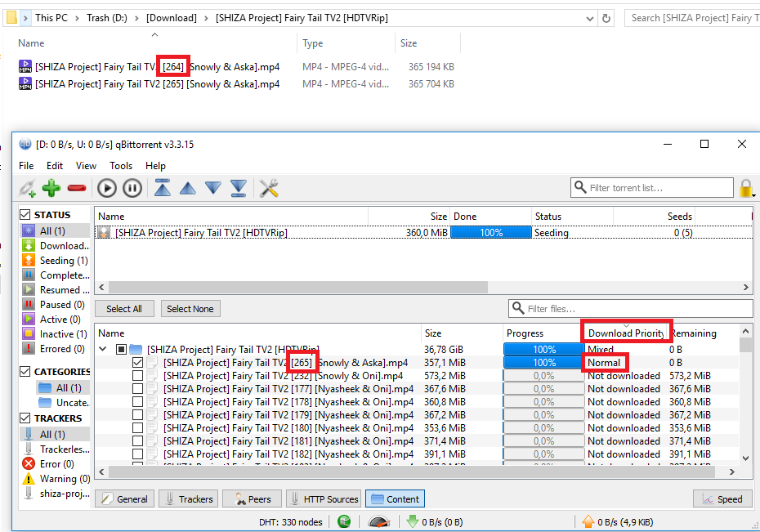Check the [232] Snowly & Oni.mp4 file
The height and width of the screenshot is (532, 760).
pos(137,375)
